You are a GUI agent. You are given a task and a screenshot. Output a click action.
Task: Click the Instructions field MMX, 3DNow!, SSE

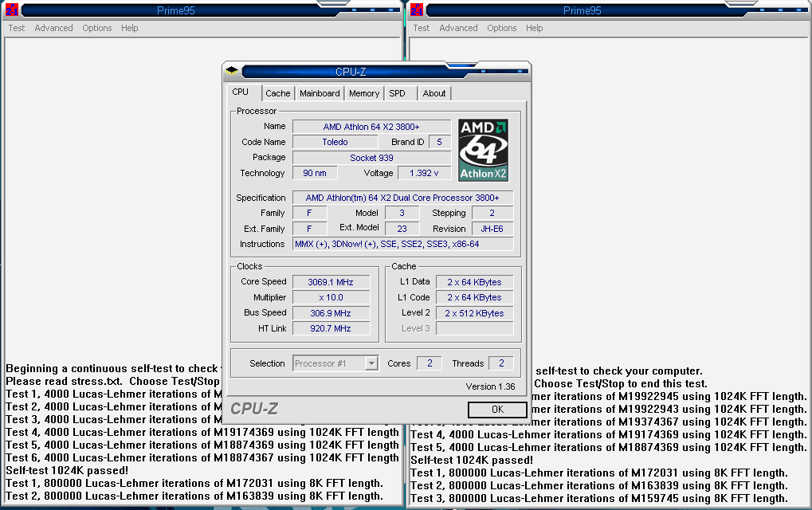point(402,244)
